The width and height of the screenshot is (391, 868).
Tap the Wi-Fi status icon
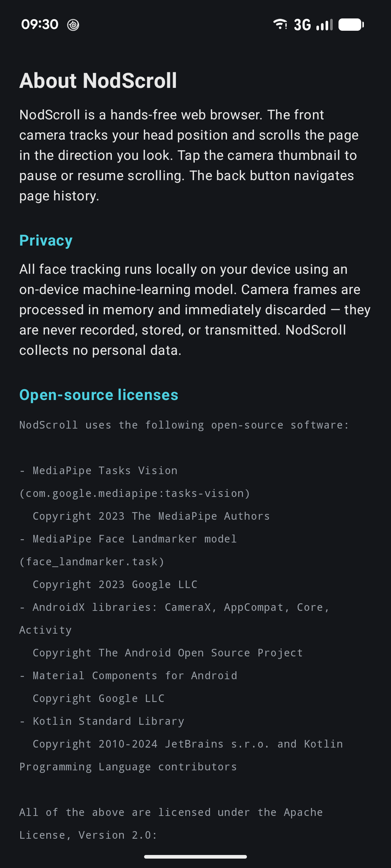point(280,24)
